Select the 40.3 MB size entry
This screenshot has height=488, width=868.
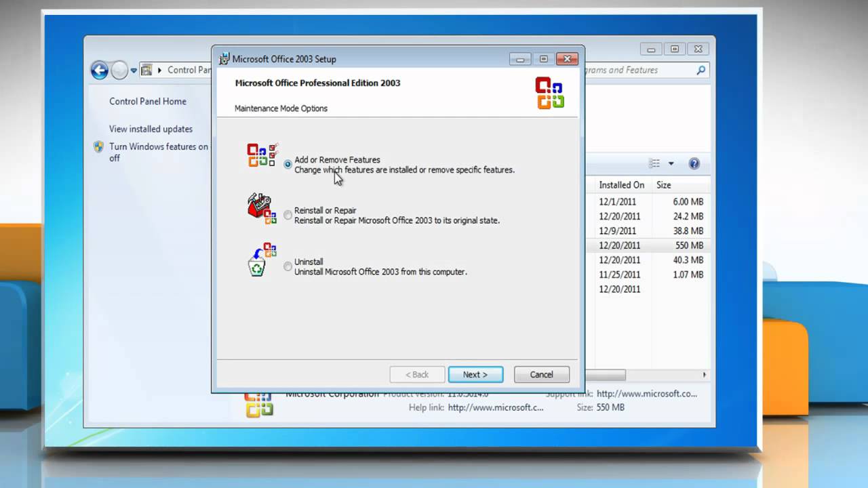coord(688,260)
